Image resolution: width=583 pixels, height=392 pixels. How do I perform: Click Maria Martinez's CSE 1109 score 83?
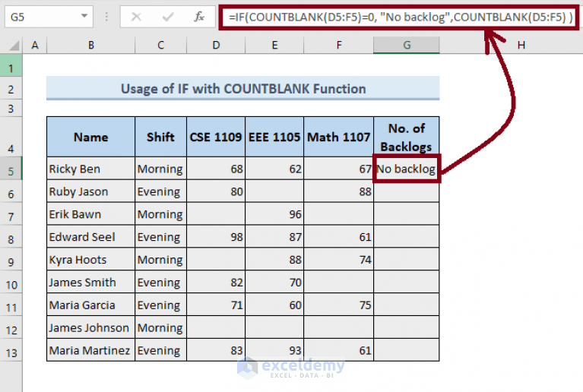click(x=216, y=350)
